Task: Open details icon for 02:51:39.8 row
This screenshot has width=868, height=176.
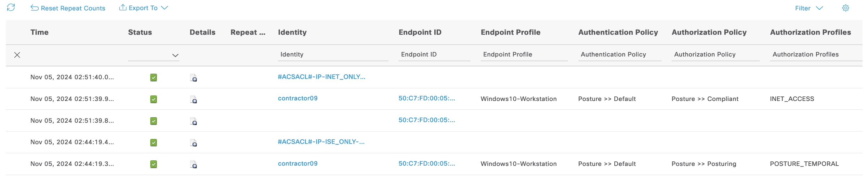Action: coord(193,121)
